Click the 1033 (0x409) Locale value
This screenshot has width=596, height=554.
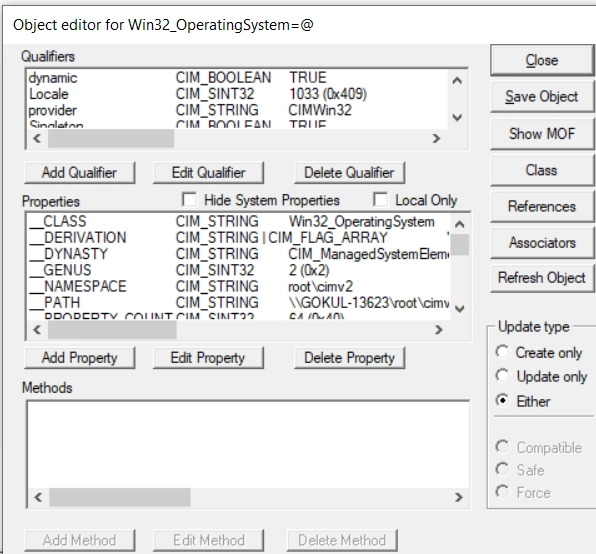click(x=328, y=94)
